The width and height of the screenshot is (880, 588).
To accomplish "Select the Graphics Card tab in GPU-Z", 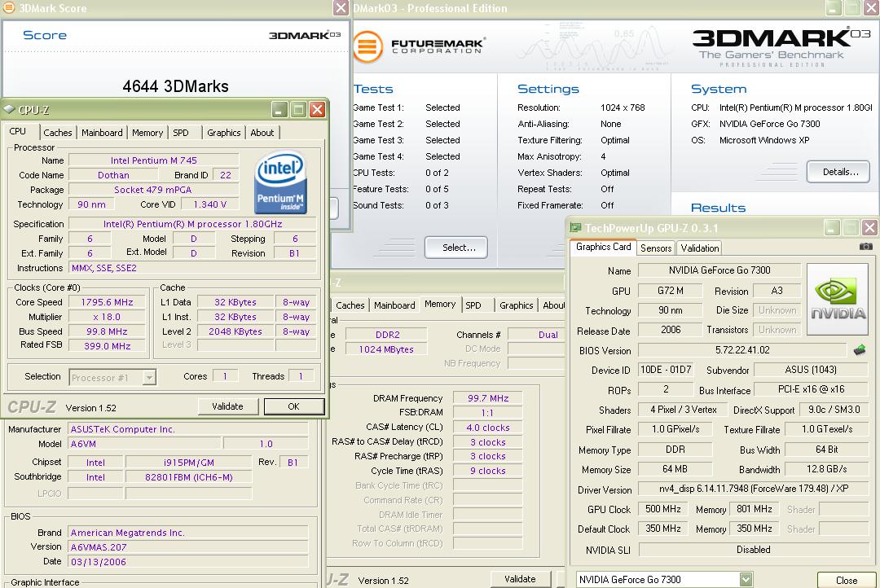I will (603, 247).
